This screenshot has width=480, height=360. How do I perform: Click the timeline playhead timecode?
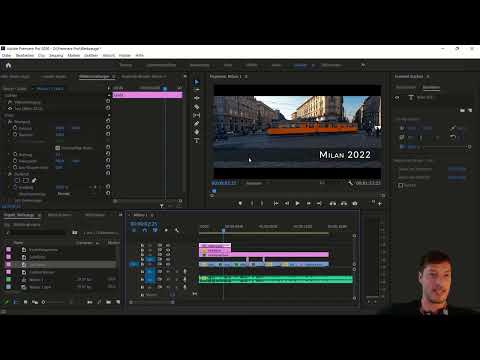pyautogui.click(x=143, y=224)
